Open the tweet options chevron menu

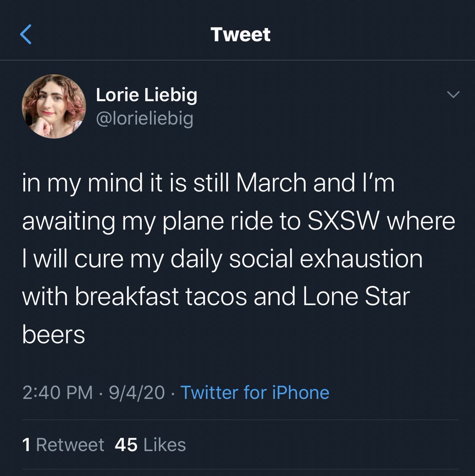[x=453, y=94]
